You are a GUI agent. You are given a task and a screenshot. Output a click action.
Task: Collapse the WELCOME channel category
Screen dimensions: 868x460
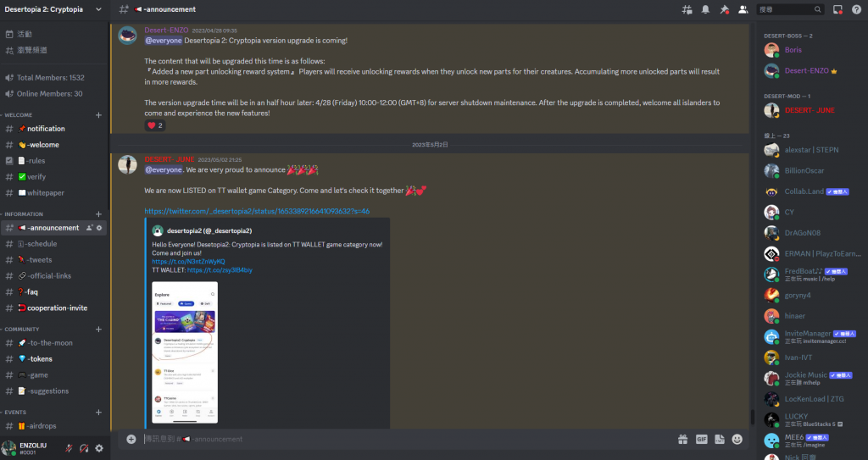[19, 115]
